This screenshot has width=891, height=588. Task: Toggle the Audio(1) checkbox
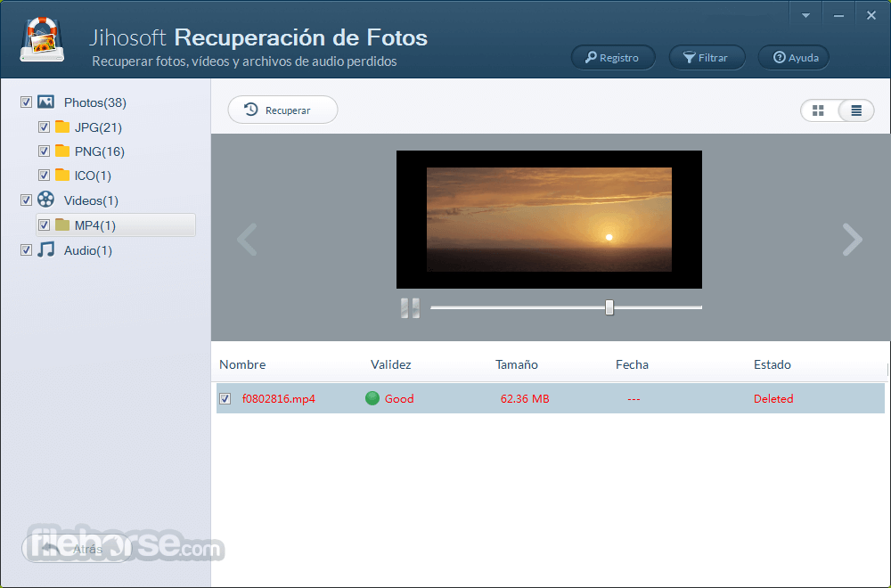[26, 250]
